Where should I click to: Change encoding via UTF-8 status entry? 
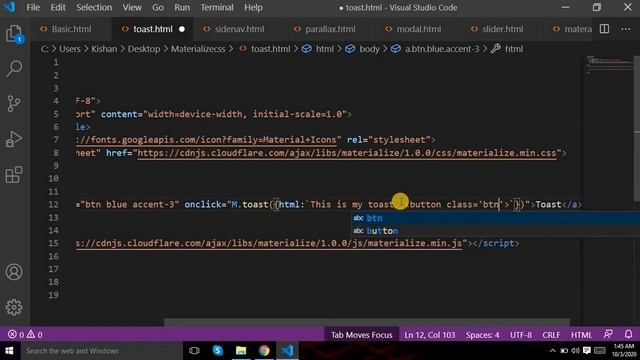[520, 335]
